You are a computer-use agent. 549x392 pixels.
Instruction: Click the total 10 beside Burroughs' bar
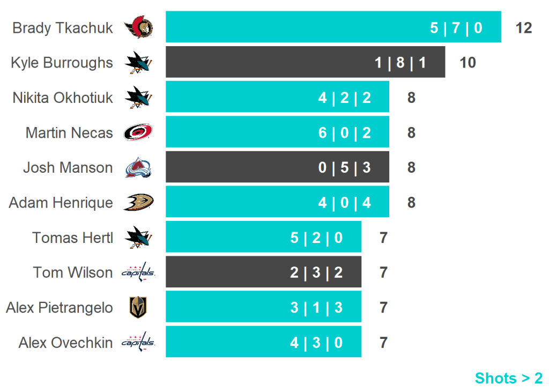[468, 63]
